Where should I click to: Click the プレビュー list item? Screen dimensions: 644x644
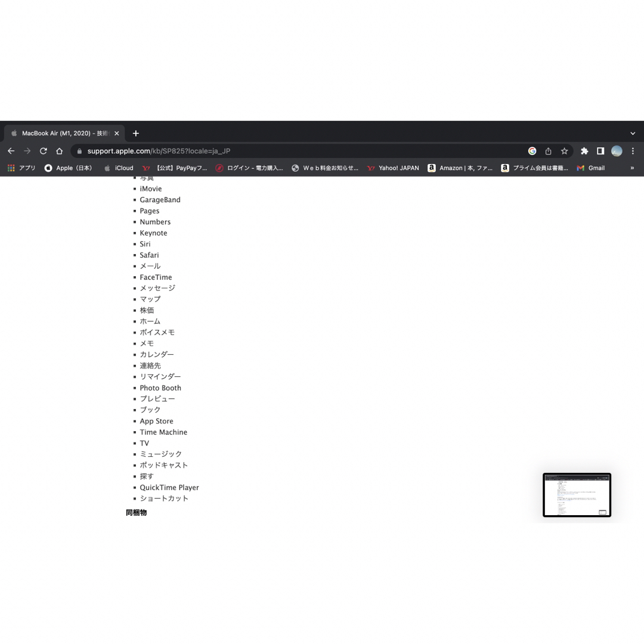coord(157,399)
